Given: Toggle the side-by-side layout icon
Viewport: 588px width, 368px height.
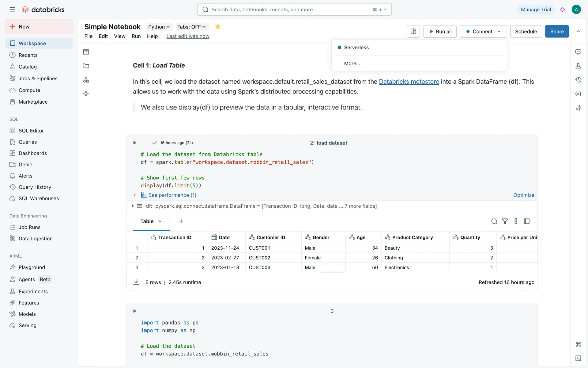Looking at the screenshot, I should pyautogui.click(x=413, y=31).
